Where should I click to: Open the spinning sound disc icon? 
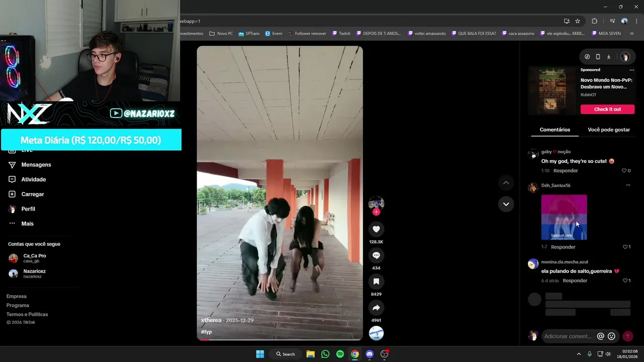point(376,333)
